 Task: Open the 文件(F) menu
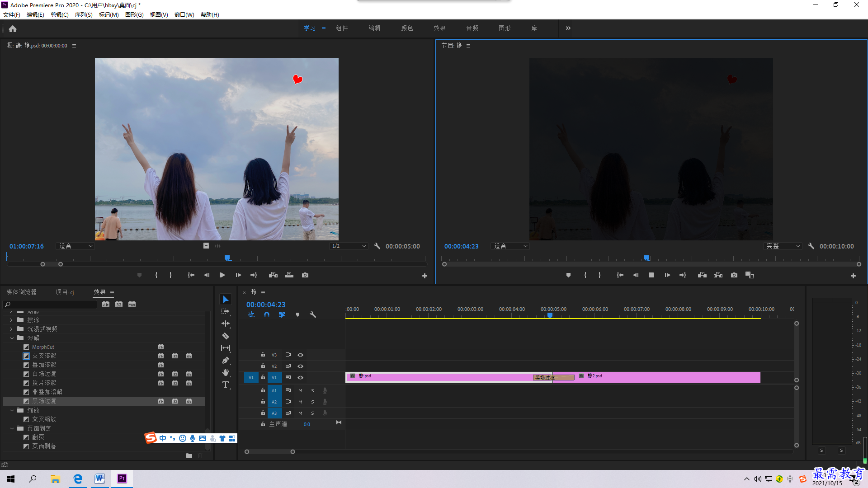click(12, 15)
